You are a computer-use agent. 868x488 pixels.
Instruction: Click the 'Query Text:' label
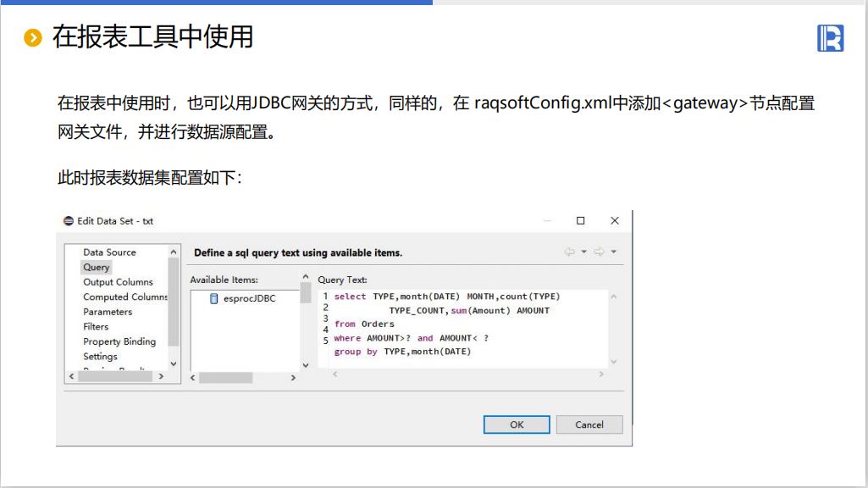342,280
